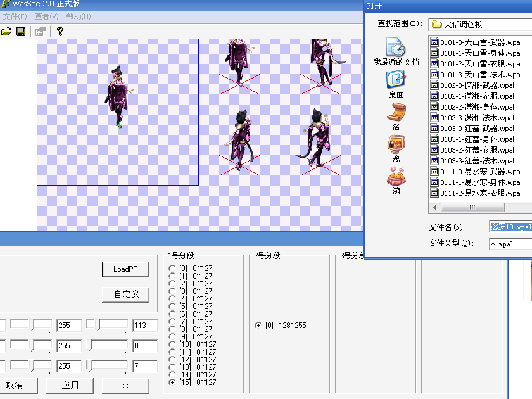This screenshot has height=399, width=532.
Task: Open the 查找范围 folder dropdown 大话调色板
Action: point(480,25)
